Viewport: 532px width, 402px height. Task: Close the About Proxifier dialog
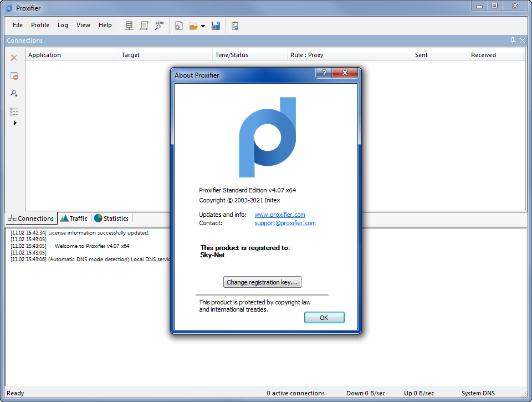tap(345, 73)
